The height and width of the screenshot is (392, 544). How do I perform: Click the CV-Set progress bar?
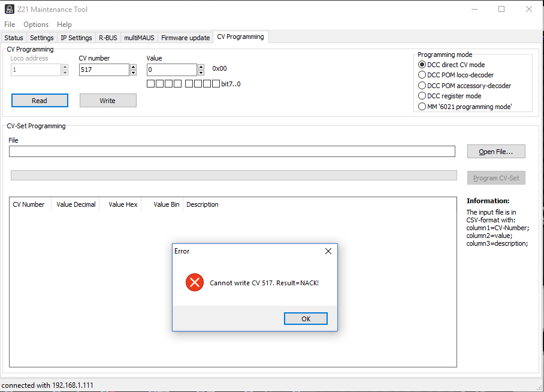tap(234, 175)
